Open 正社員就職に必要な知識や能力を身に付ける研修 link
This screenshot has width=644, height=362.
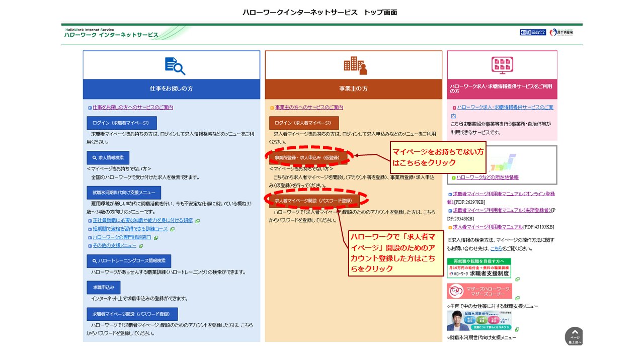(143, 221)
